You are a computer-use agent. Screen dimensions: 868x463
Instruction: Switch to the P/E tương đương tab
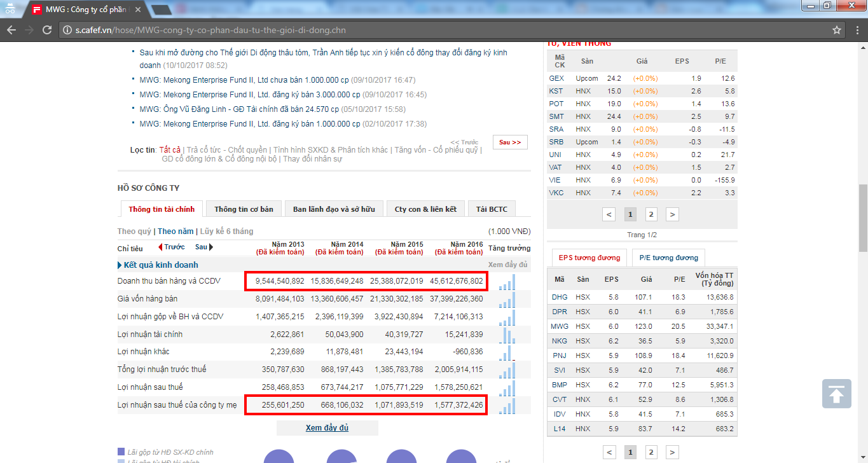pyautogui.click(x=668, y=258)
